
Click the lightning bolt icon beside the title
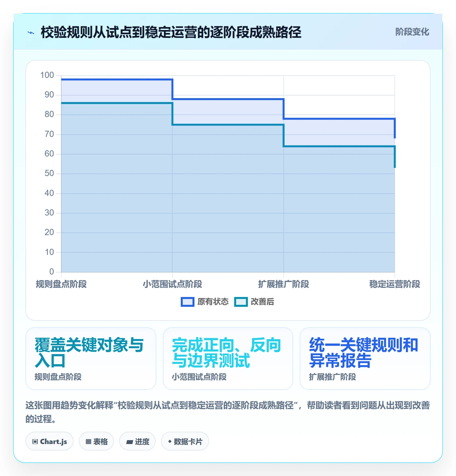pos(31,33)
